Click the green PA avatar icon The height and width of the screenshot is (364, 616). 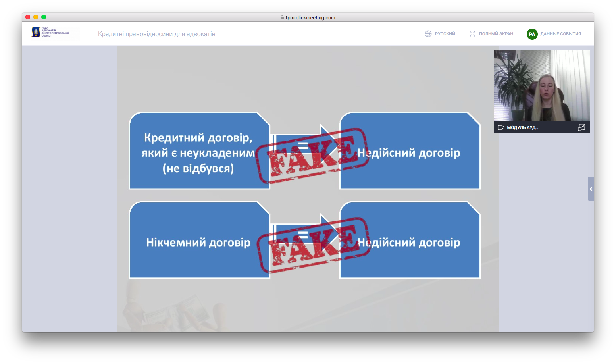[x=532, y=34]
